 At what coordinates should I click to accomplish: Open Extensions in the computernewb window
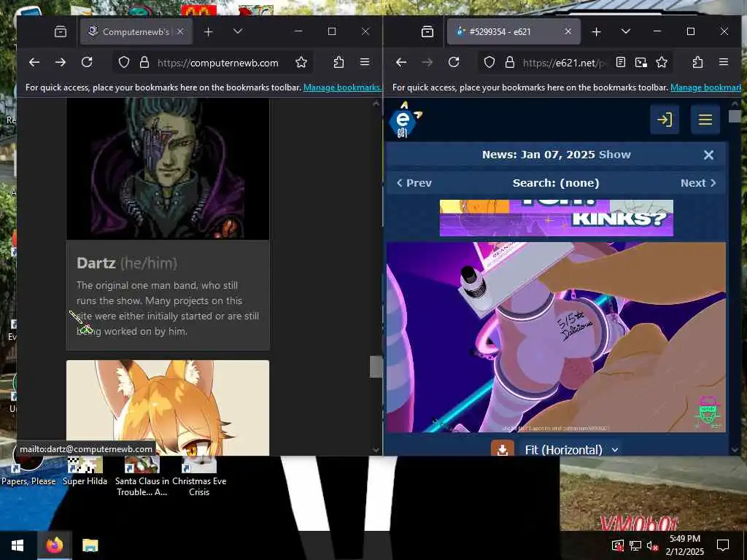tap(338, 63)
